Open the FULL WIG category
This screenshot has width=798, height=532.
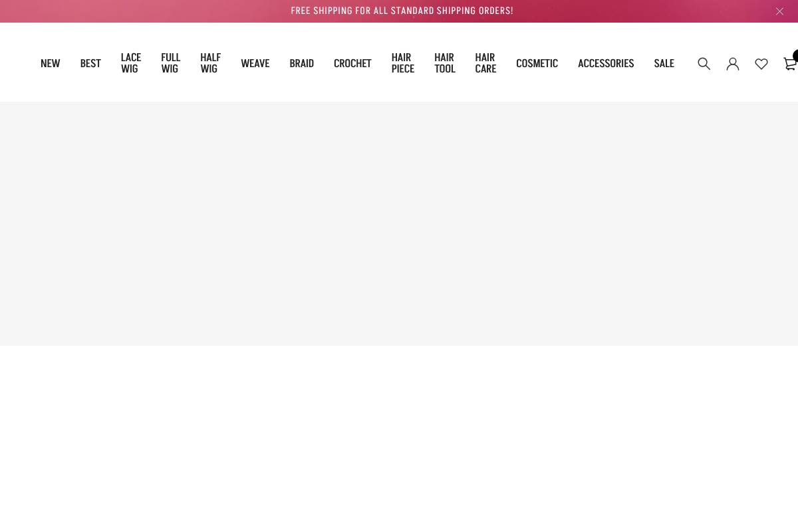pyautogui.click(x=170, y=63)
